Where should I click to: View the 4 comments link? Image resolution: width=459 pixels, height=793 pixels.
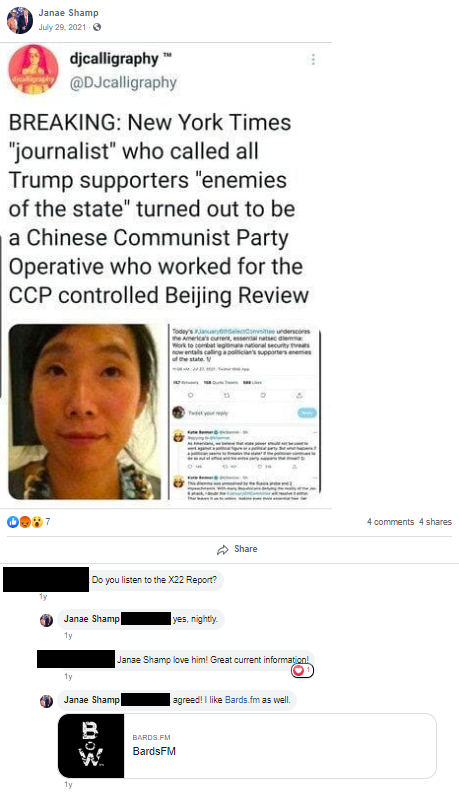390,522
